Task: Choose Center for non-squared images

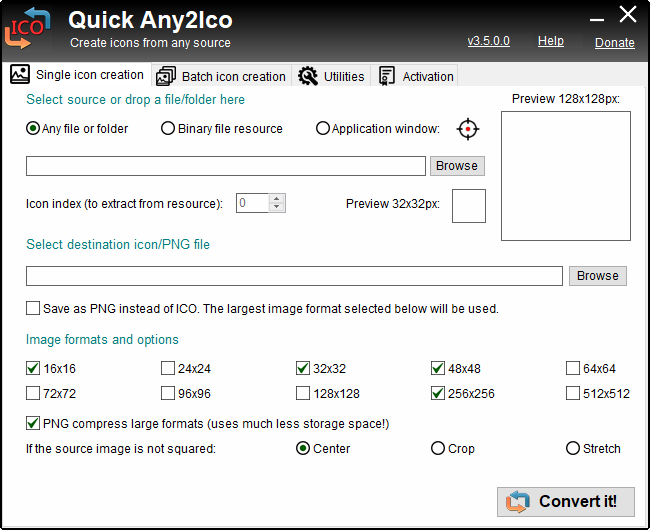Action: 323,449
